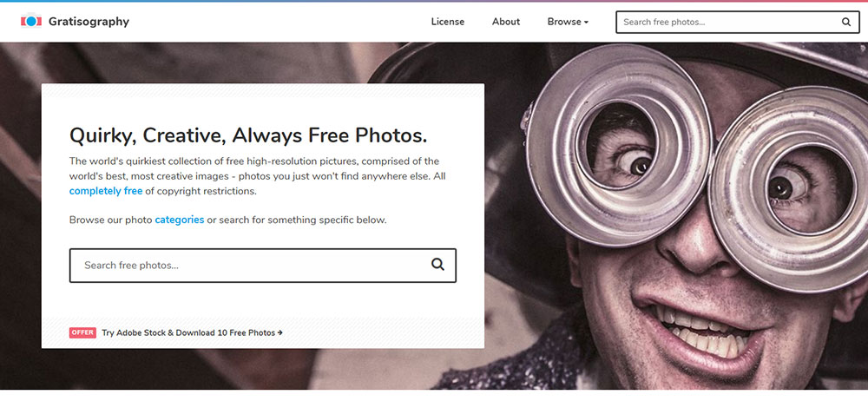Click the caret arrow beside Browse

coord(586,23)
